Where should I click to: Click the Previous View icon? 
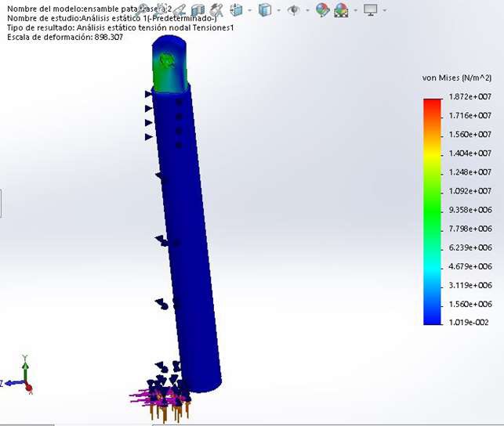pos(180,10)
